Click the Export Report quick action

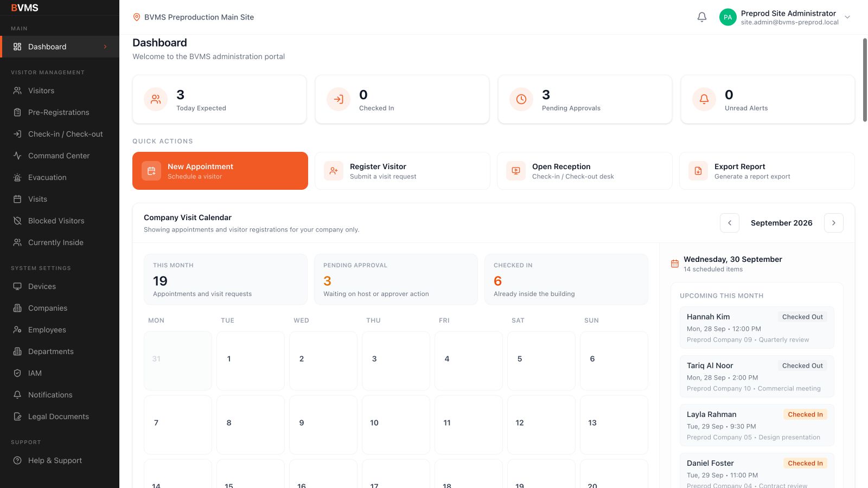(x=767, y=171)
